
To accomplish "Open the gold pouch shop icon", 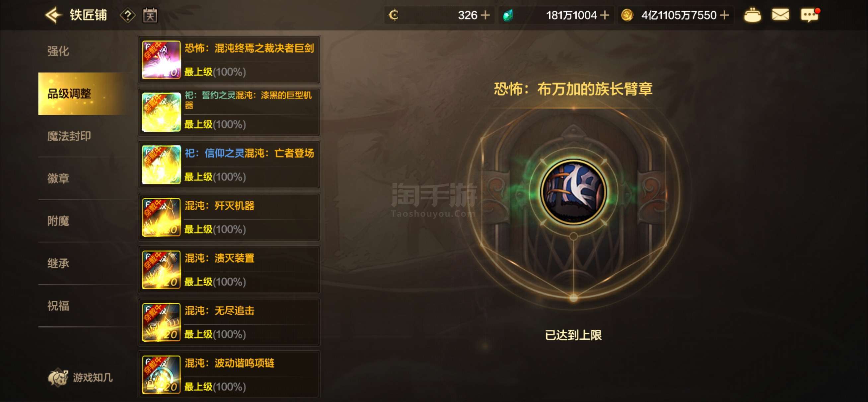I will click(752, 15).
